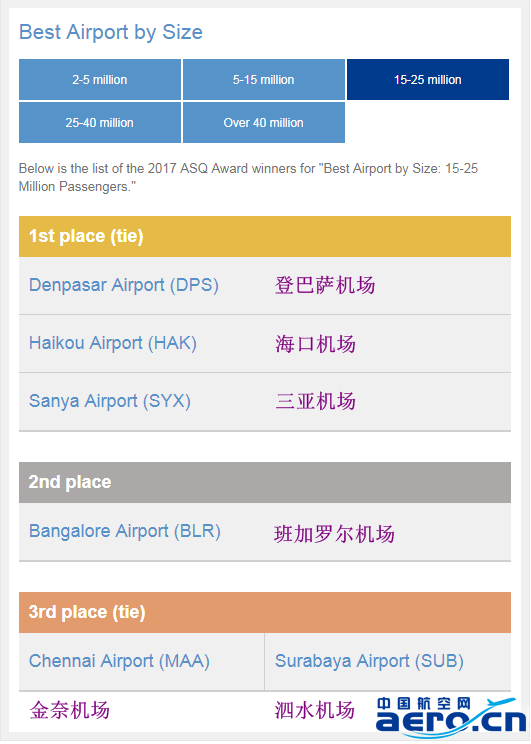Click the 班加罗尔机场 Chinese label
Image resolution: width=531 pixels, height=744 pixels.
click(335, 534)
